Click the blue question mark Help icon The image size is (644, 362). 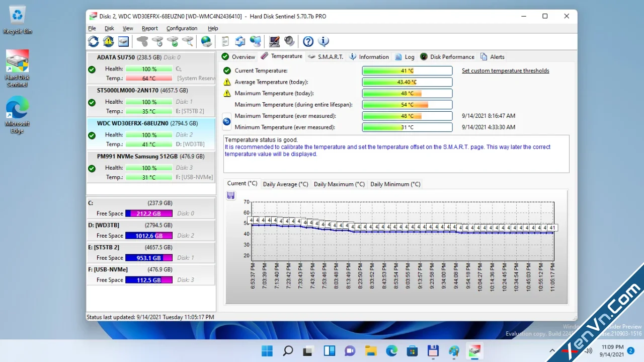tap(308, 41)
